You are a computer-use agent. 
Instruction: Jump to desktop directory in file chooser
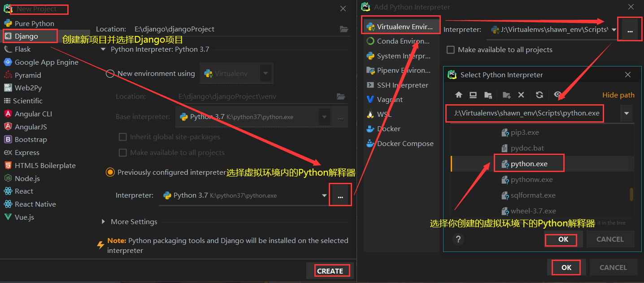[x=473, y=95]
